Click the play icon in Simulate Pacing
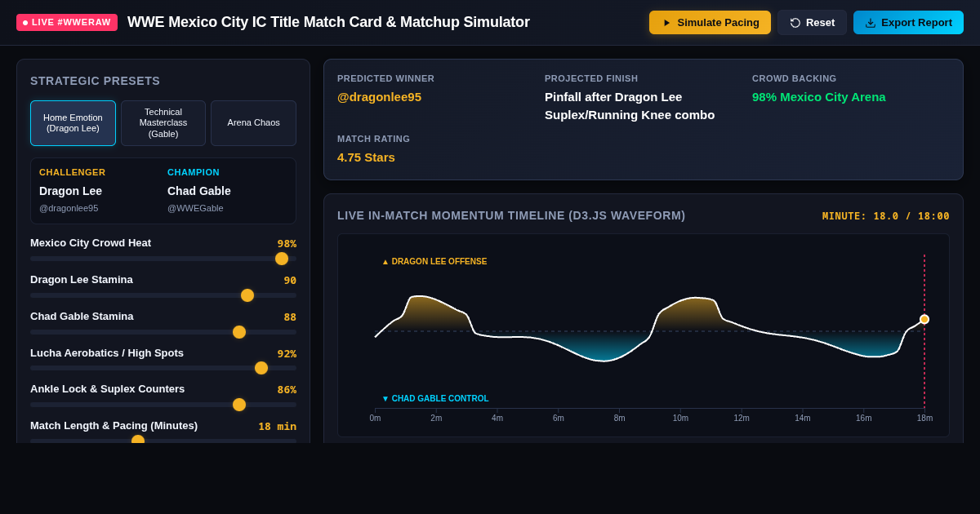The image size is (980, 514). coord(666,23)
